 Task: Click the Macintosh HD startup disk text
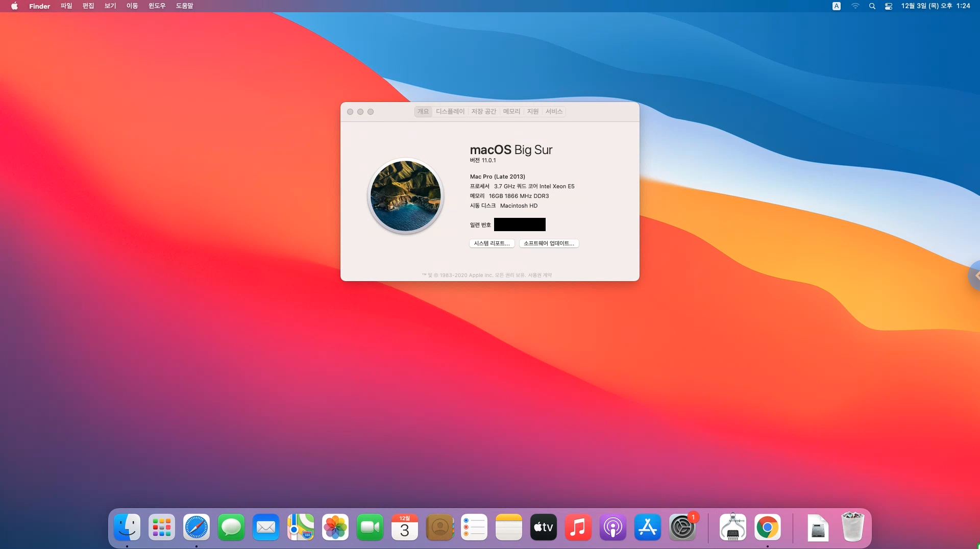click(519, 206)
